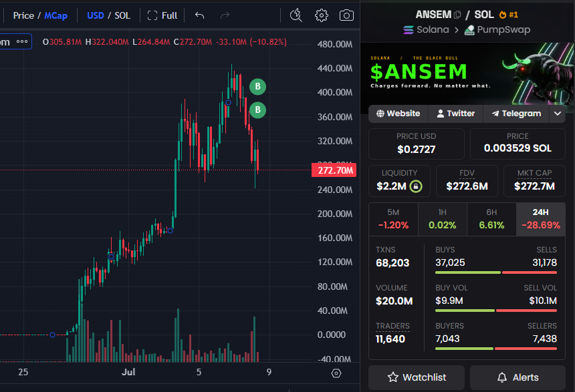This screenshot has width=575, height=392.
Task: Open the quick search lightning icon
Action: click(x=296, y=15)
